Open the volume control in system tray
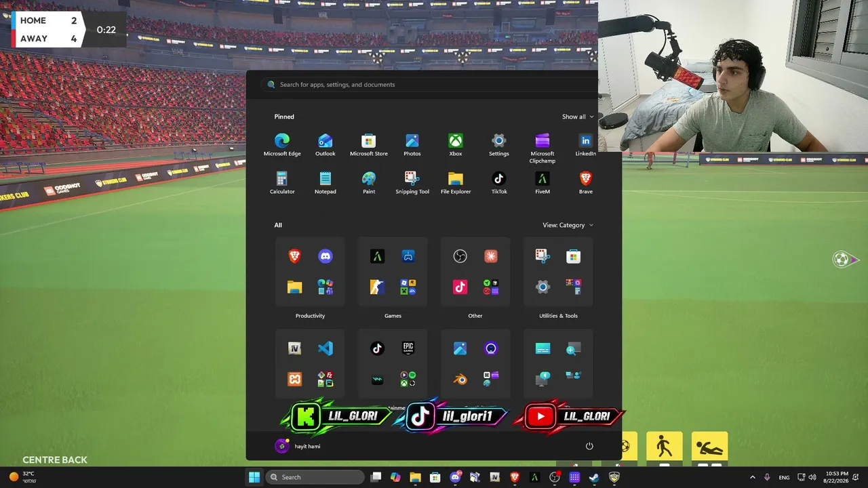Screen dimensions: 868x488 pyautogui.click(x=814, y=477)
